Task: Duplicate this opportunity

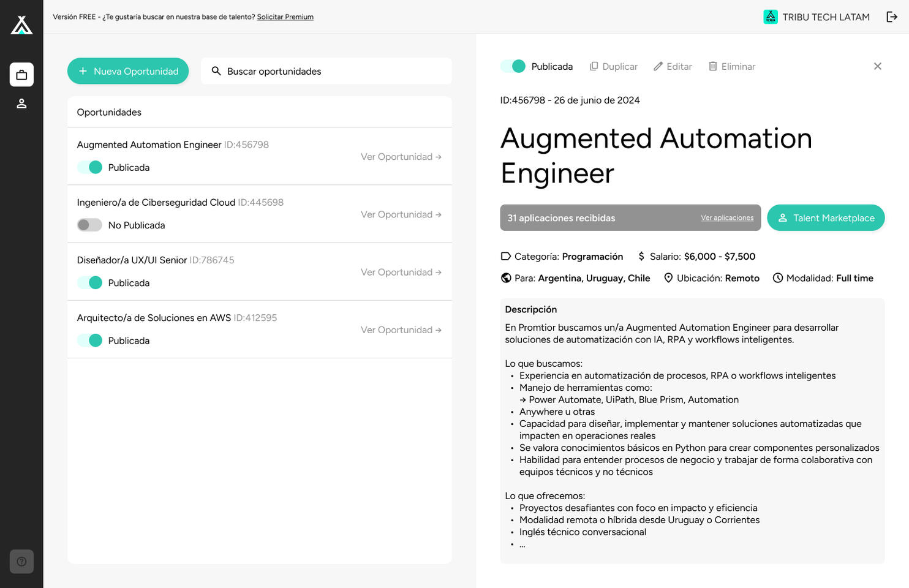Action: pos(613,66)
